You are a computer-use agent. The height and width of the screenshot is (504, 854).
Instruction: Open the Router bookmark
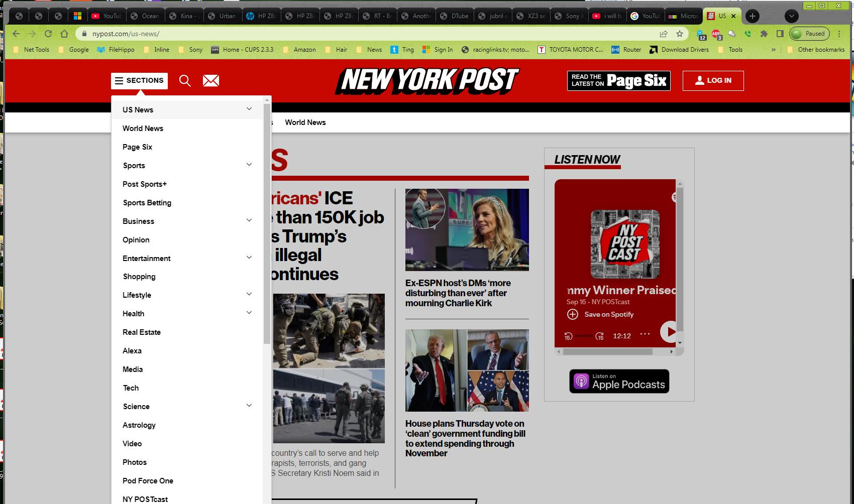(x=626, y=50)
